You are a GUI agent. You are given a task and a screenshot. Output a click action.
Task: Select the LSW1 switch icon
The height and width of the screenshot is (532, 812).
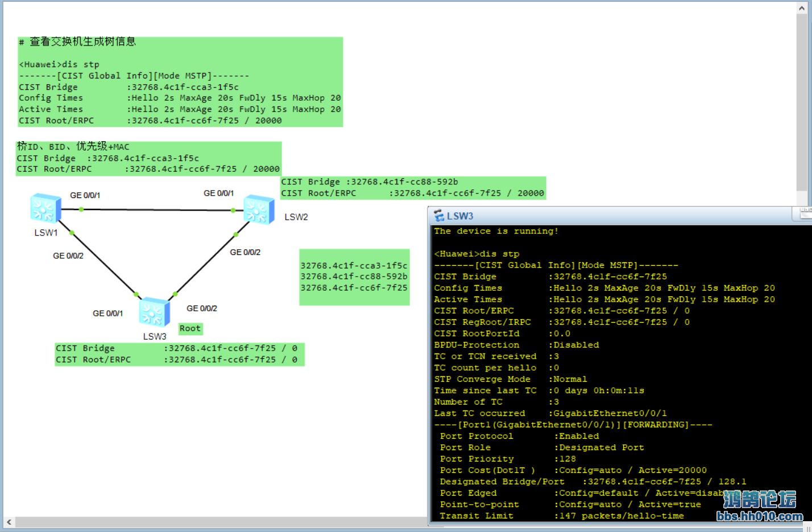pos(45,208)
